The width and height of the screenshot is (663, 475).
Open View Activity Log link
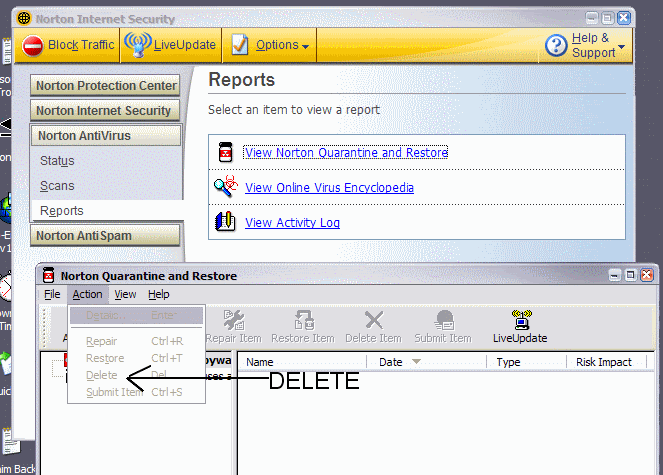[292, 222]
